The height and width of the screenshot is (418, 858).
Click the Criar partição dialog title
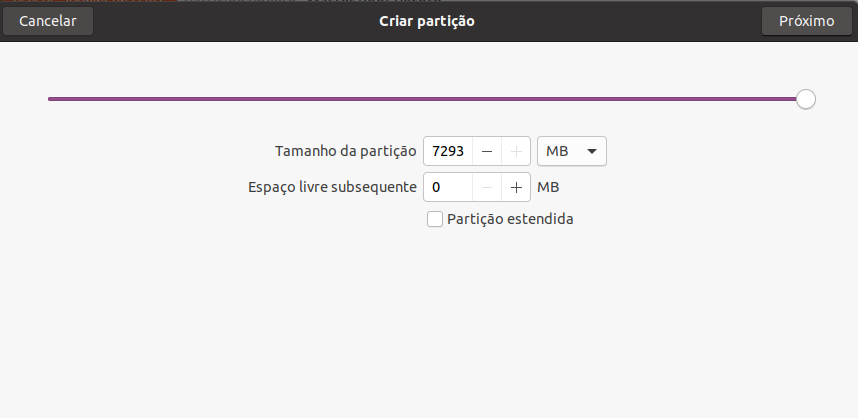coord(427,21)
